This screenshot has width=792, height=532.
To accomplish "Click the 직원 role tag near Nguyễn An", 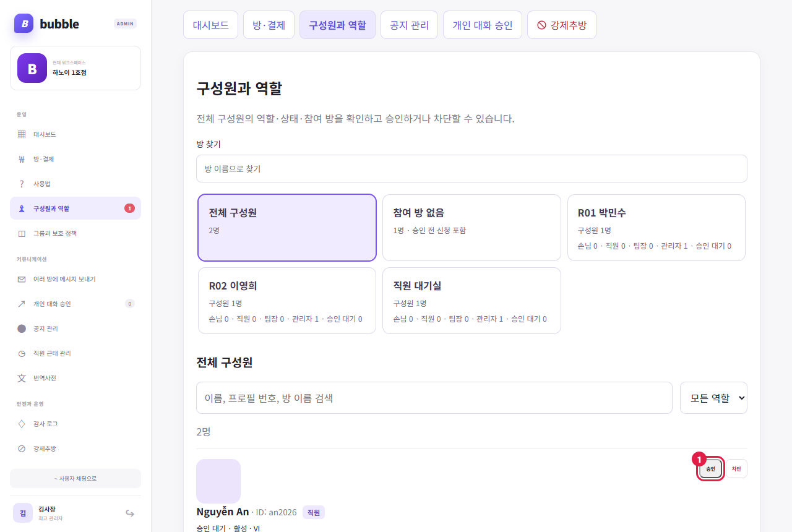I will pyautogui.click(x=314, y=512).
